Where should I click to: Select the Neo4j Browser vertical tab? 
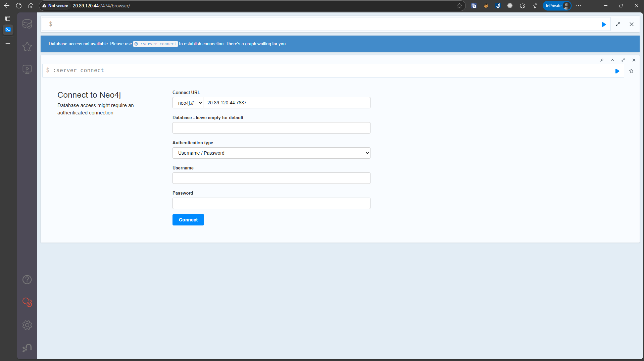(8, 30)
